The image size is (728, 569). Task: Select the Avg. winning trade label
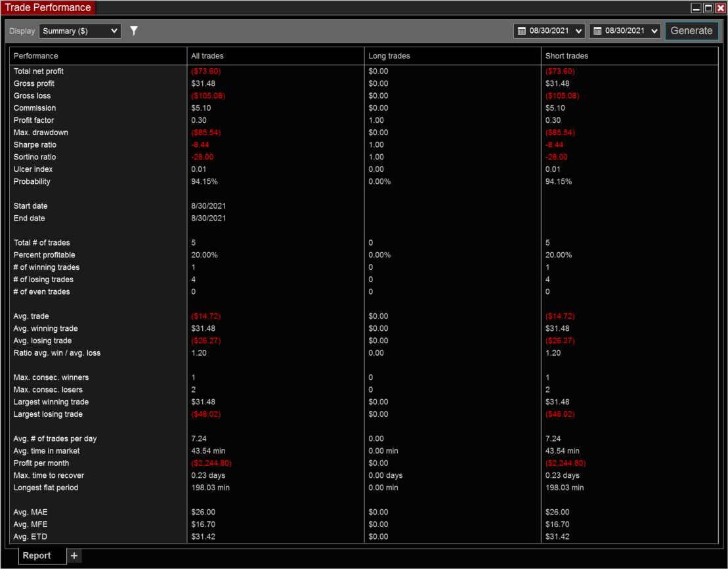point(45,329)
